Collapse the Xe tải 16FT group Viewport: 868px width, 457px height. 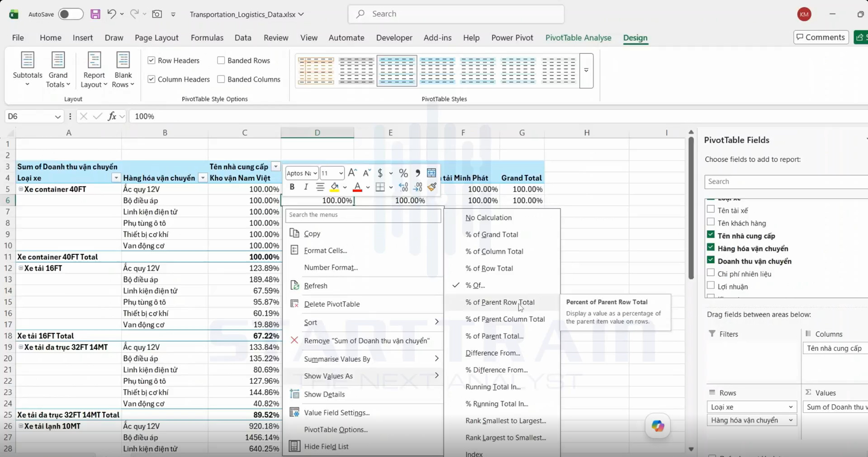[21, 268]
